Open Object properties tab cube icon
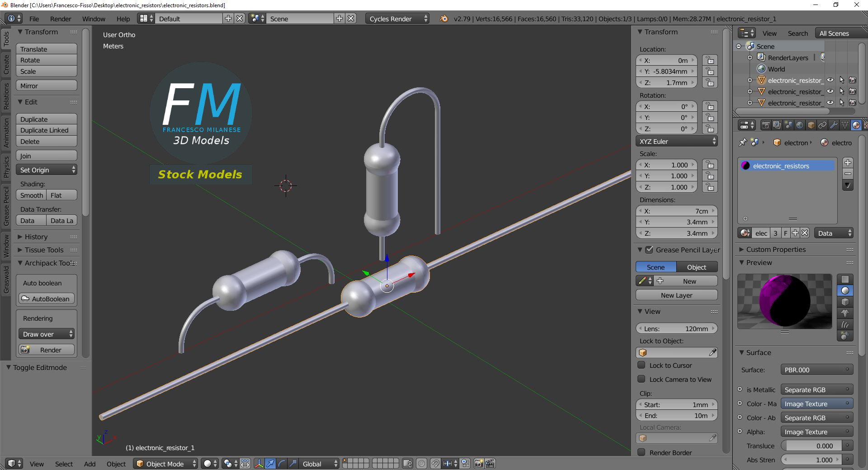The height and width of the screenshot is (470, 868). 811,125
